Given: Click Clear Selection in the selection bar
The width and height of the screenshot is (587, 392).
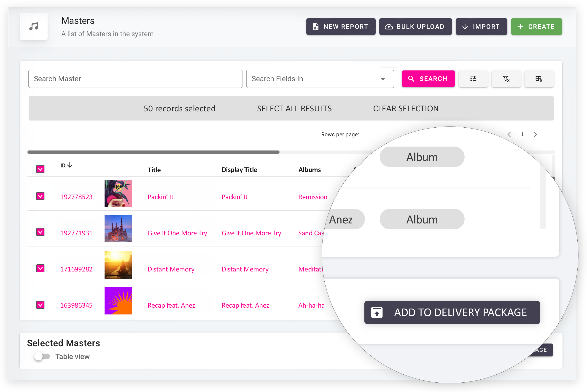Looking at the screenshot, I should click(406, 108).
